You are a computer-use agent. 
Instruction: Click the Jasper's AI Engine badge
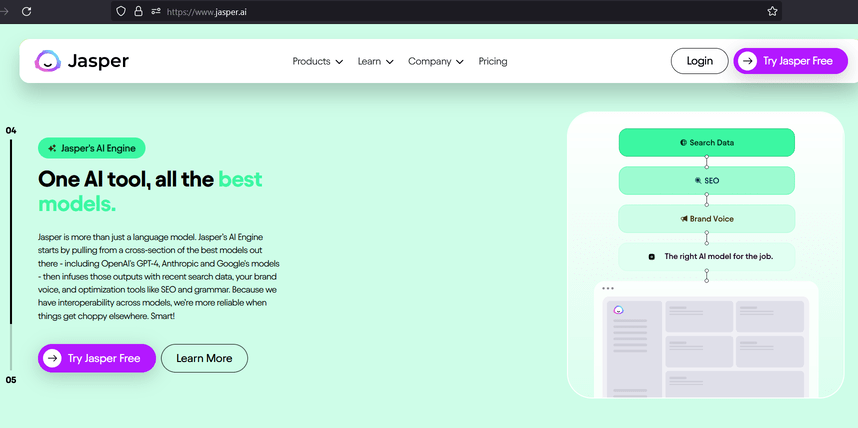(x=91, y=148)
